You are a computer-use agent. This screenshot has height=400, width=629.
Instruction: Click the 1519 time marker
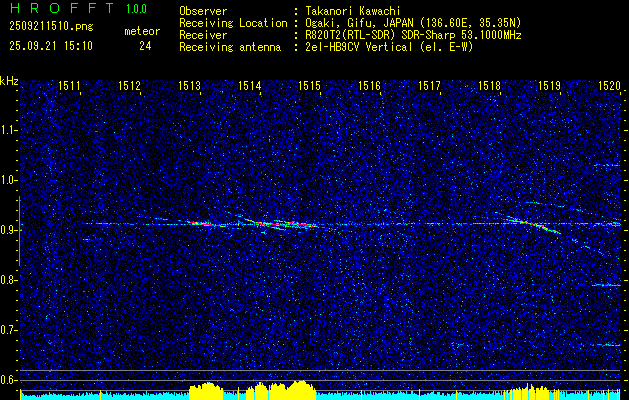click(x=549, y=85)
